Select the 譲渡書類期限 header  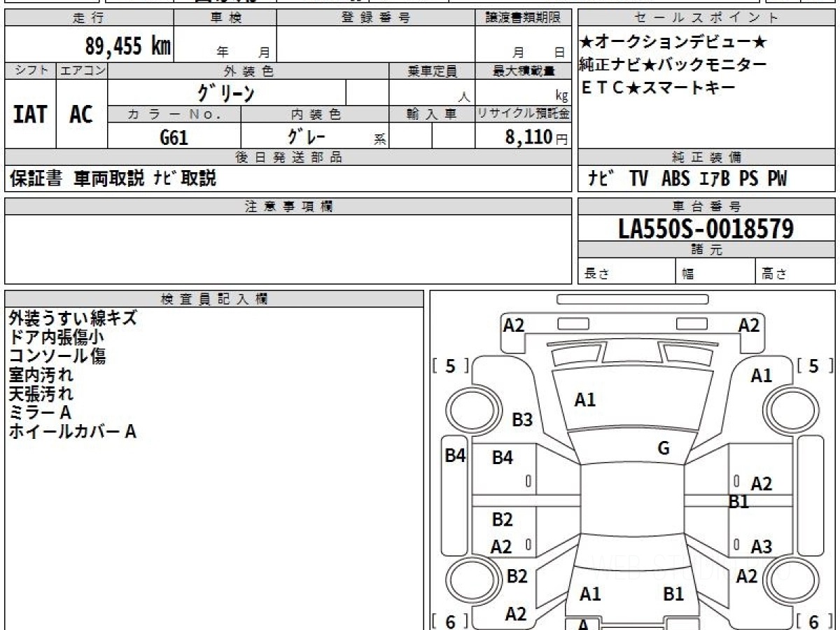(x=523, y=18)
